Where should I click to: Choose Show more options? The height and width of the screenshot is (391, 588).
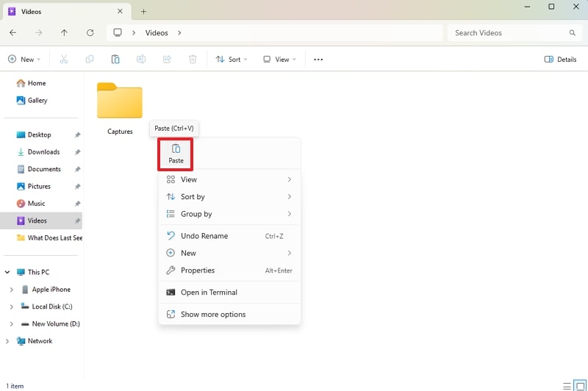coord(229,315)
